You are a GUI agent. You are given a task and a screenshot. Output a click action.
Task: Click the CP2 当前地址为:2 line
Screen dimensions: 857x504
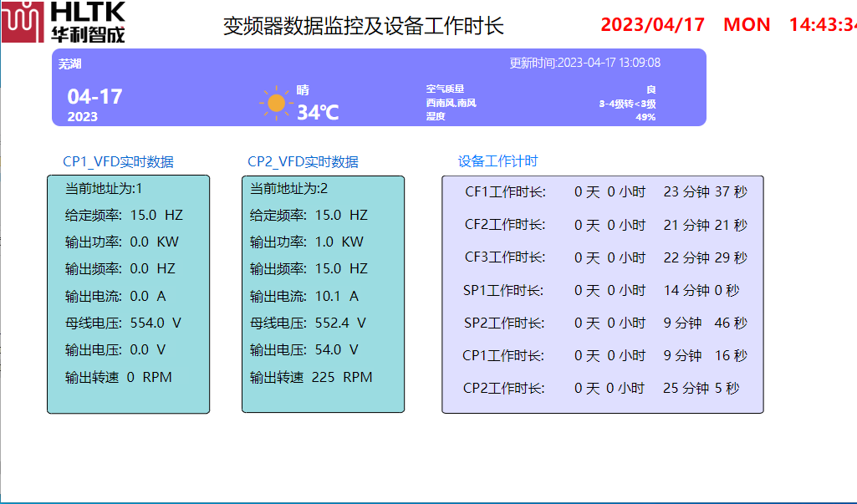pos(288,188)
